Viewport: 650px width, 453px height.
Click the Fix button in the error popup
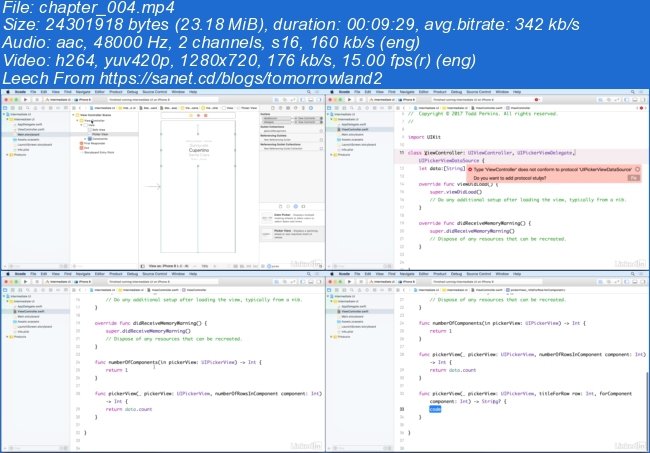click(633, 178)
